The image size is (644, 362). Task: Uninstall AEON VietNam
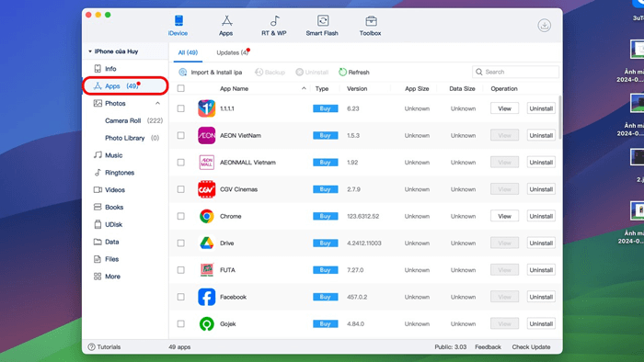[x=541, y=136]
